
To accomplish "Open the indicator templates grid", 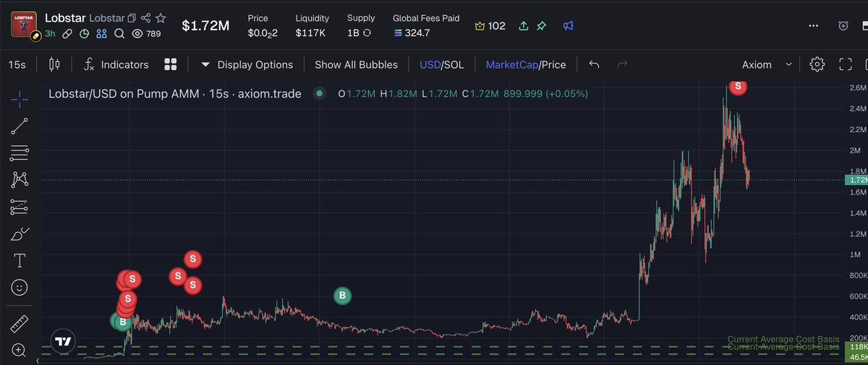I will coord(171,64).
